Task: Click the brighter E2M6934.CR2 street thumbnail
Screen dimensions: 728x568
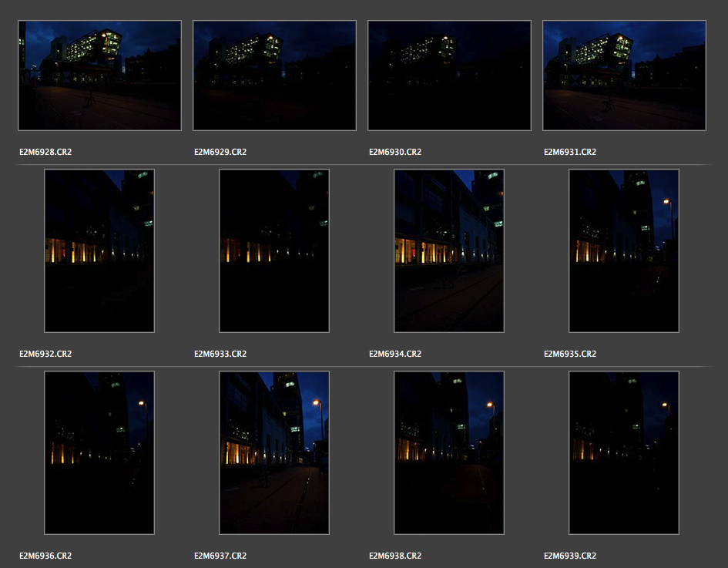Action: coord(449,250)
